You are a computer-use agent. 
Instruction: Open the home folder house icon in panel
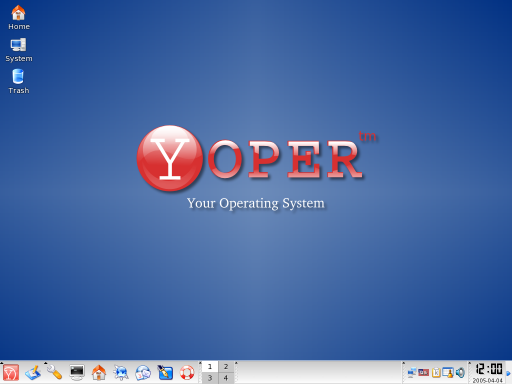pyautogui.click(x=99, y=373)
